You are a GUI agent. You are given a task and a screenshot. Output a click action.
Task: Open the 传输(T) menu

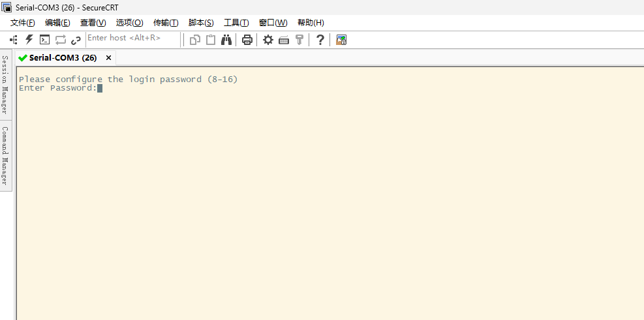(166, 23)
